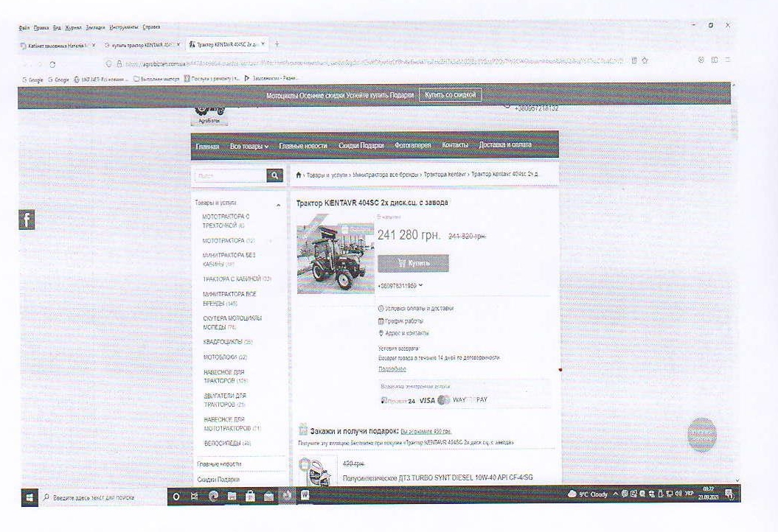The height and width of the screenshot is (532, 778).
Task: Click the Windows taskbar search box
Action: click(103, 497)
